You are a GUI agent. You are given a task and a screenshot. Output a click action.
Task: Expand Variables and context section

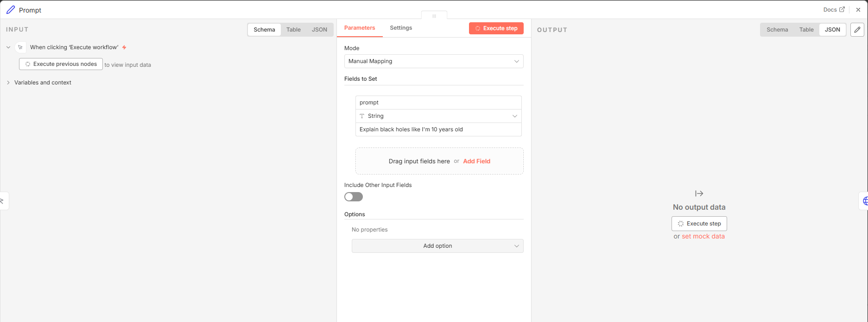pos(8,83)
